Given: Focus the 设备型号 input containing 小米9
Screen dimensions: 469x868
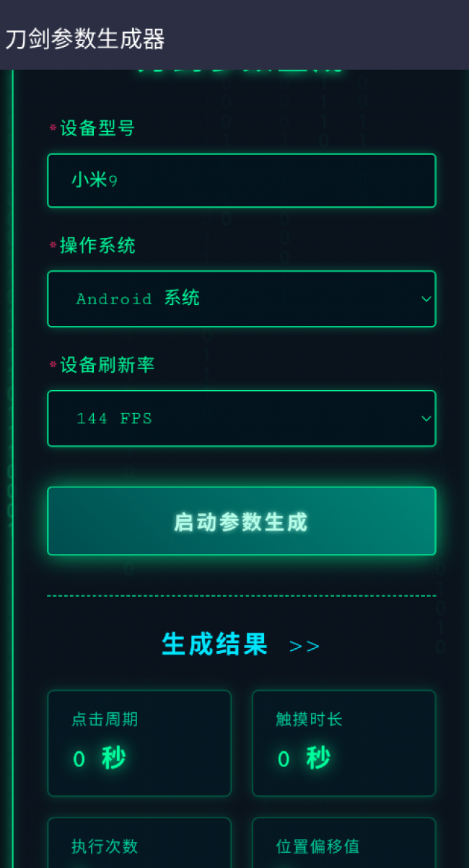Looking at the screenshot, I should [x=242, y=180].
